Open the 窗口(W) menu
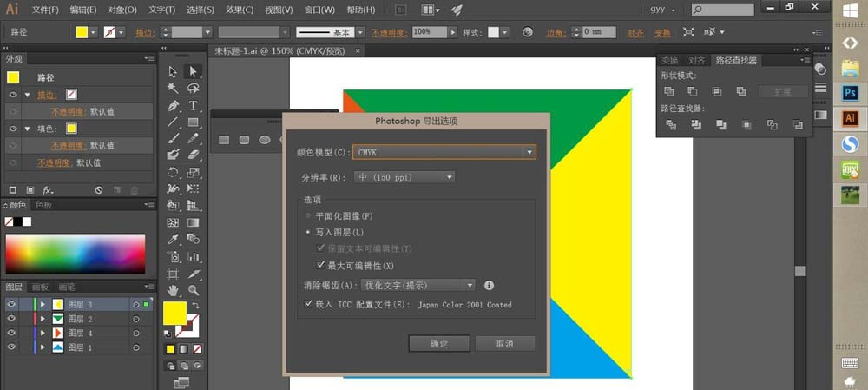868x390 pixels. tap(319, 10)
